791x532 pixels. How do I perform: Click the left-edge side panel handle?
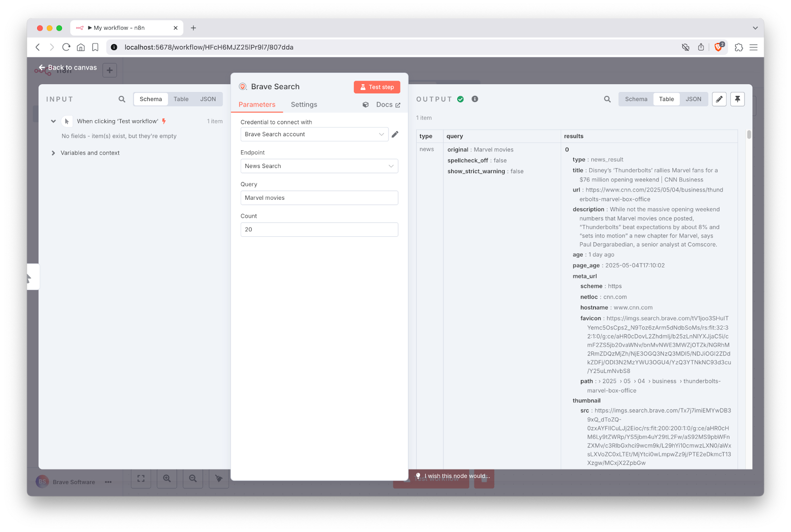click(x=33, y=277)
